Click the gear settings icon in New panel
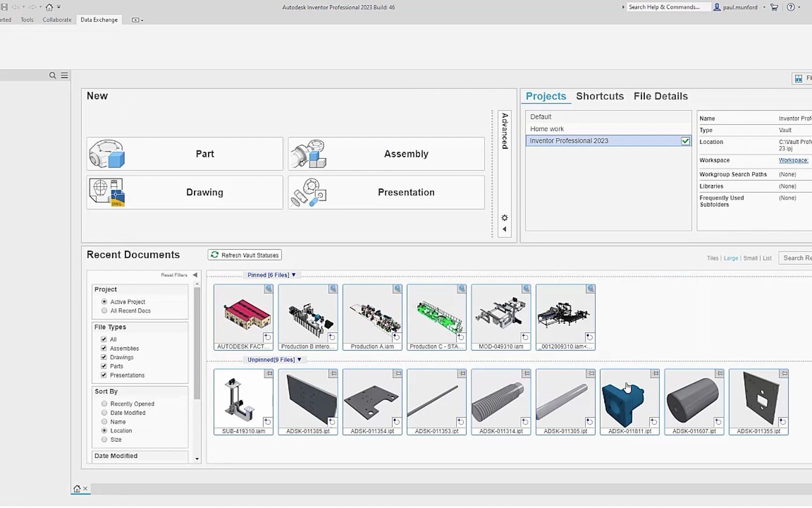 (x=505, y=218)
